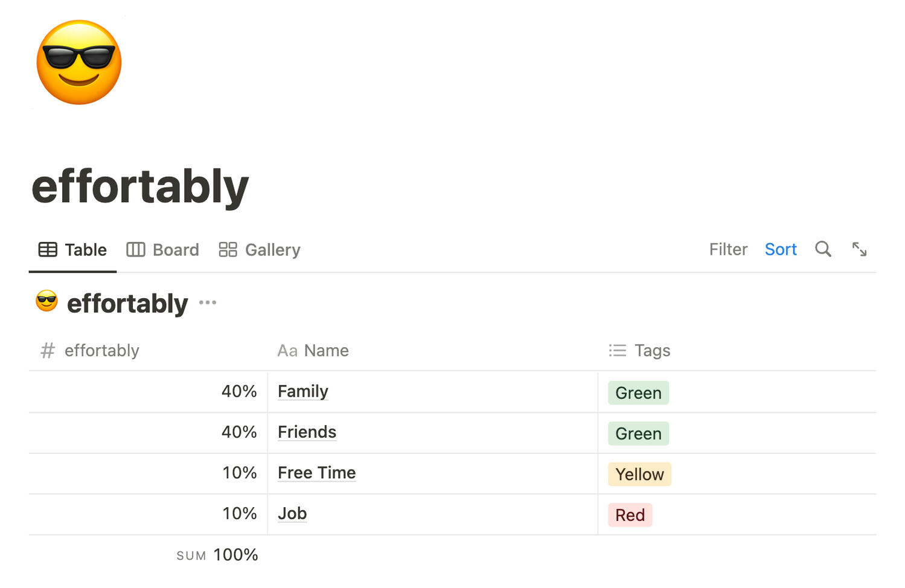
Task: Switch to the Table view tab
Action: click(72, 250)
